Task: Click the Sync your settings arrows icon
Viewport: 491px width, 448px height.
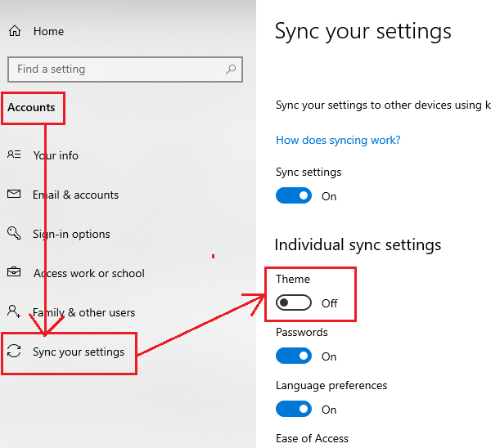Action: pos(14,352)
